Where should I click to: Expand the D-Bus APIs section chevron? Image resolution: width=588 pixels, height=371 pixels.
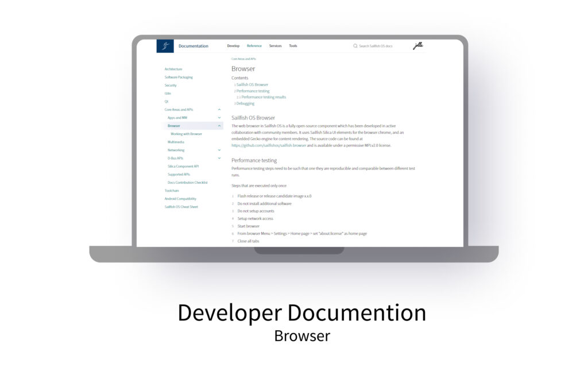[219, 159]
